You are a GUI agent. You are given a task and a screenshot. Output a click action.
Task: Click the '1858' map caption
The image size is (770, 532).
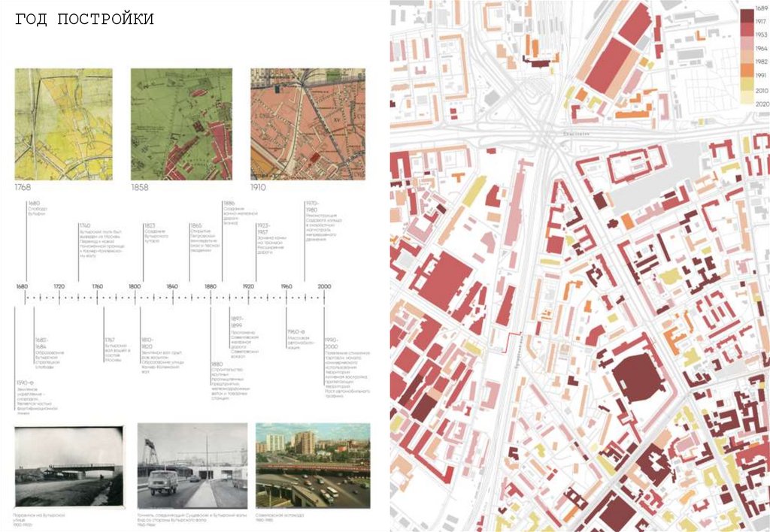tap(139, 187)
